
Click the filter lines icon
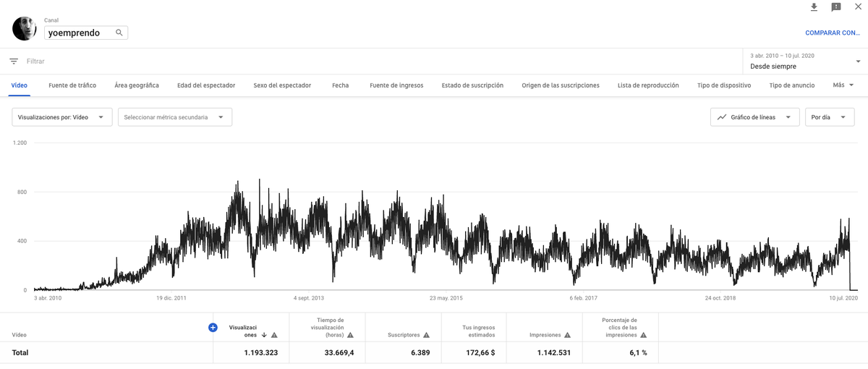(x=14, y=61)
